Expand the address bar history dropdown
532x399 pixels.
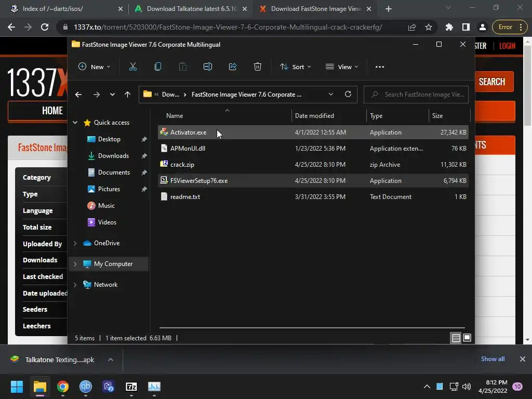pos(331,95)
